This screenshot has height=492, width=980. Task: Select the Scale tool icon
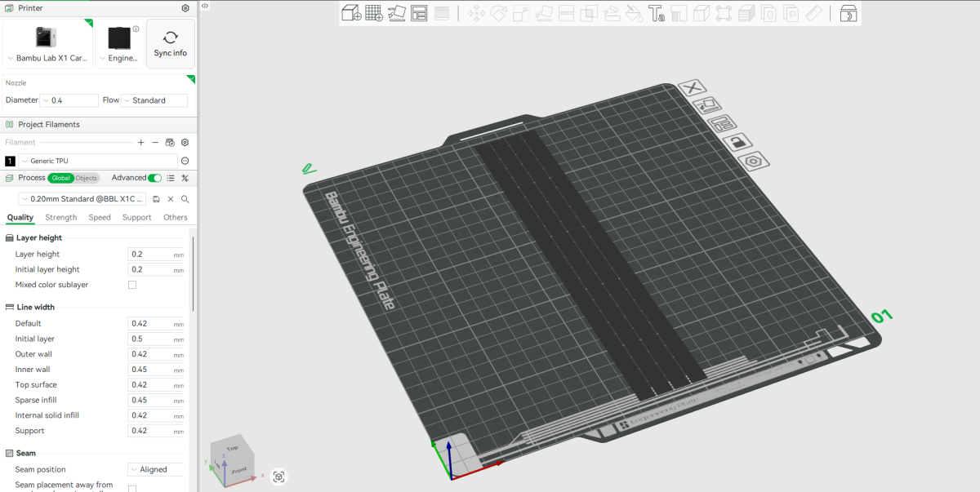[x=521, y=13]
